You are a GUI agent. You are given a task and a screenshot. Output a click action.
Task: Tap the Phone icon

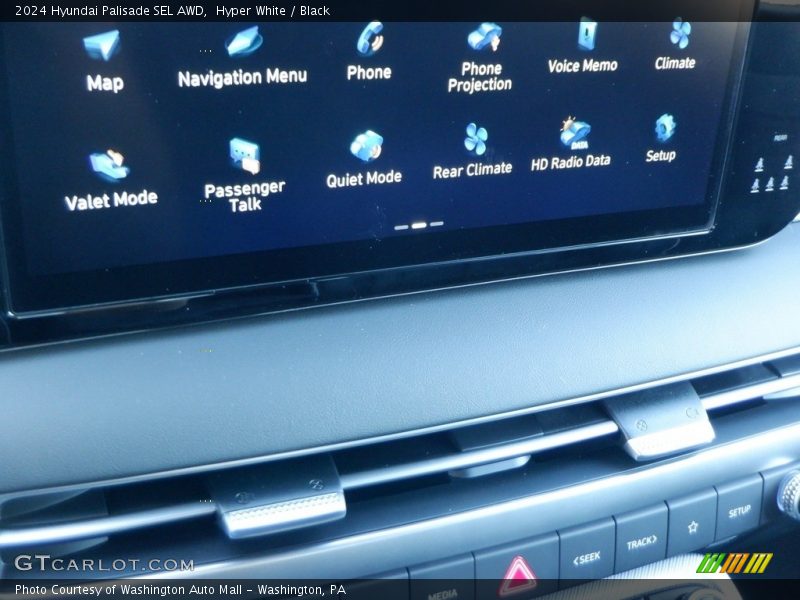[x=370, y=39]
